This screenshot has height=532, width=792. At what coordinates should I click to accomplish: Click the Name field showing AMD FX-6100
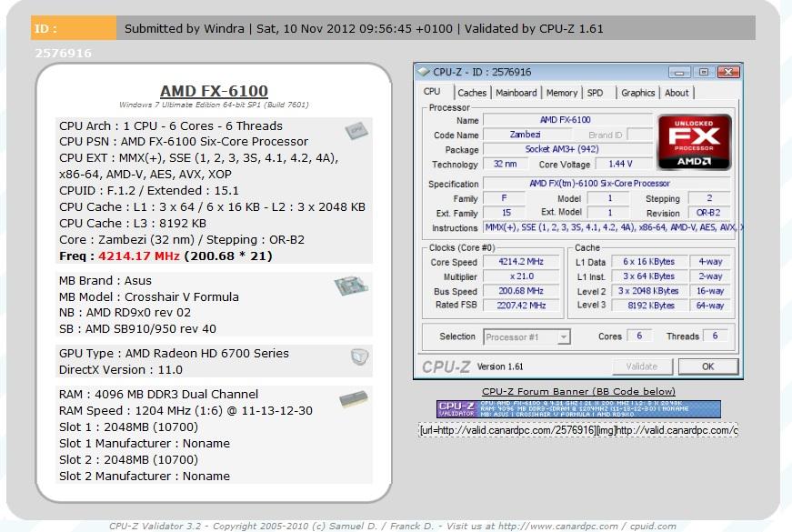(567, 120)
